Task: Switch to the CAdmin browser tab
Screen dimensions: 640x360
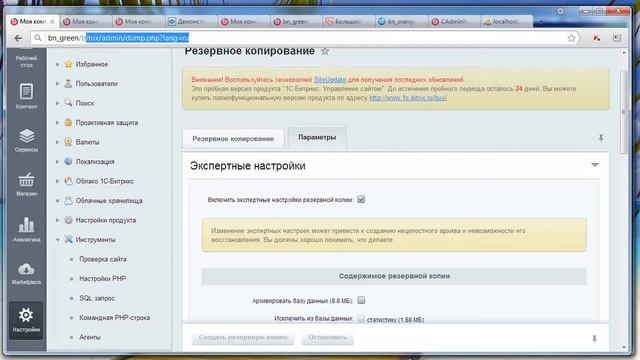Action: [x=453, y=22]
